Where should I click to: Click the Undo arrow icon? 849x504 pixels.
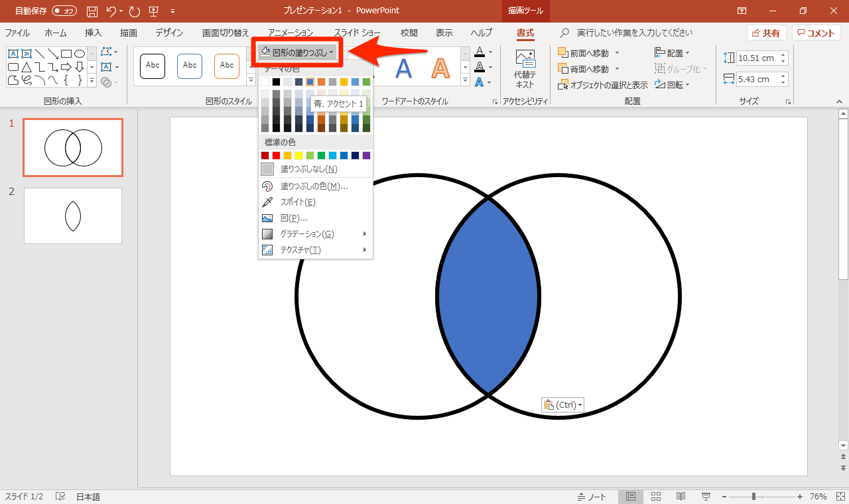111,11
